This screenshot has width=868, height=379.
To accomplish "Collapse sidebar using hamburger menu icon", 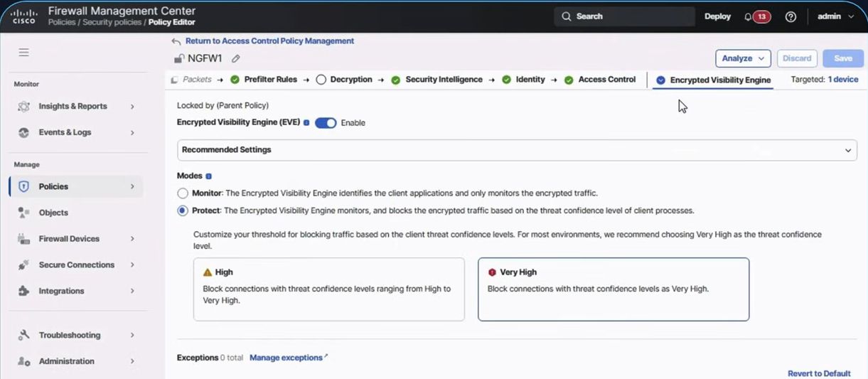I will [23, 53].
